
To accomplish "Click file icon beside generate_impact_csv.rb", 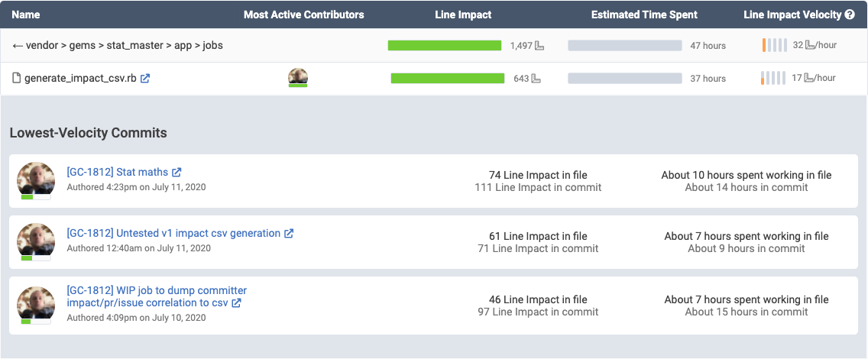I will 17,78.
